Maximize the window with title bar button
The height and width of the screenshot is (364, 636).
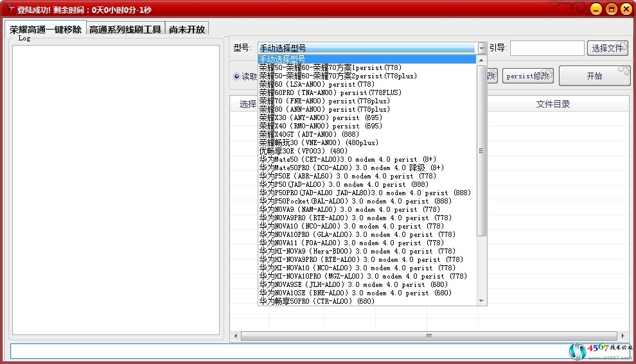coord(611,9)
